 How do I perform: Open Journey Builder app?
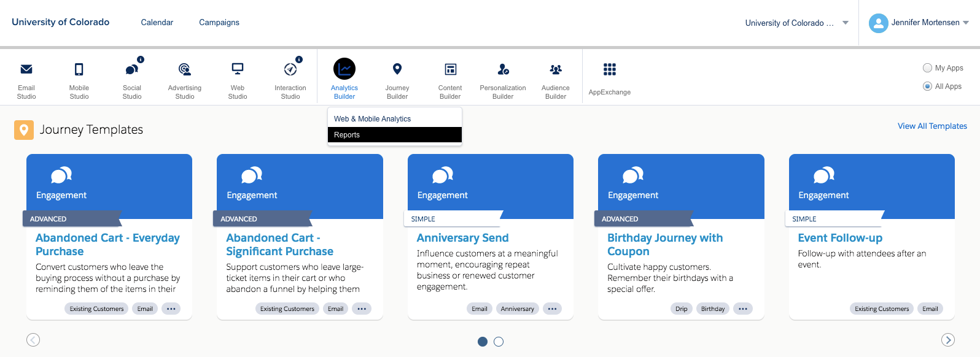point(397,80)
